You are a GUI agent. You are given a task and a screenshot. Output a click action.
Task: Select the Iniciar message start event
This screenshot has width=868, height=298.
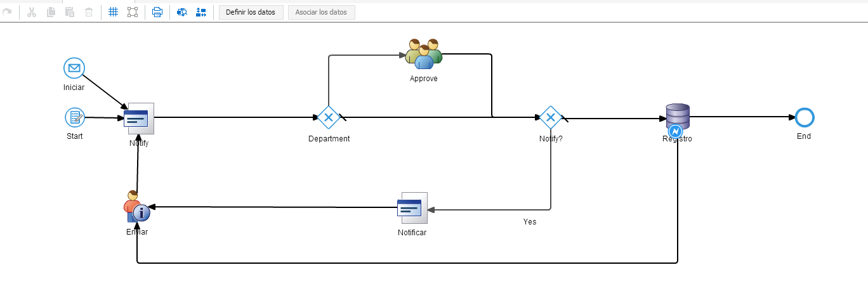point(74,68)
